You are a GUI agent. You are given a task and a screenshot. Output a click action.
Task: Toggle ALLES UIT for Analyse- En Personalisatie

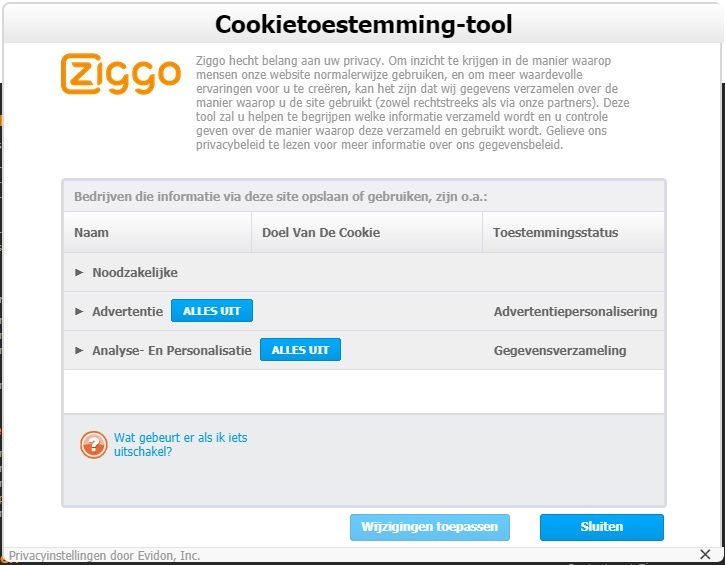[300, 350]
